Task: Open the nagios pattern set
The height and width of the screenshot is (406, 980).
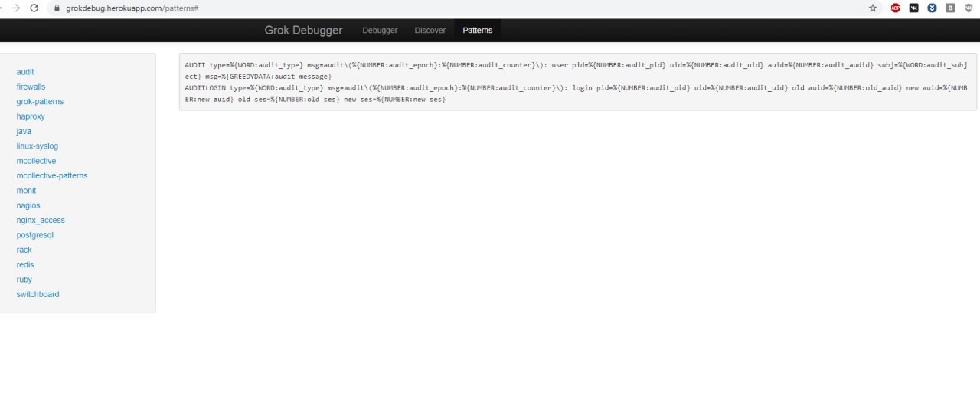Action: (x=28, y=205)
